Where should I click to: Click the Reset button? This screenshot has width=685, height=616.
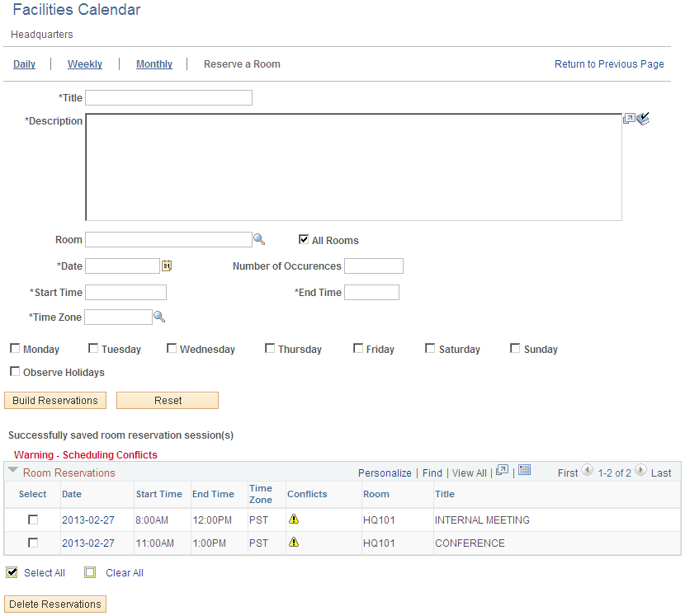point(168,400)
